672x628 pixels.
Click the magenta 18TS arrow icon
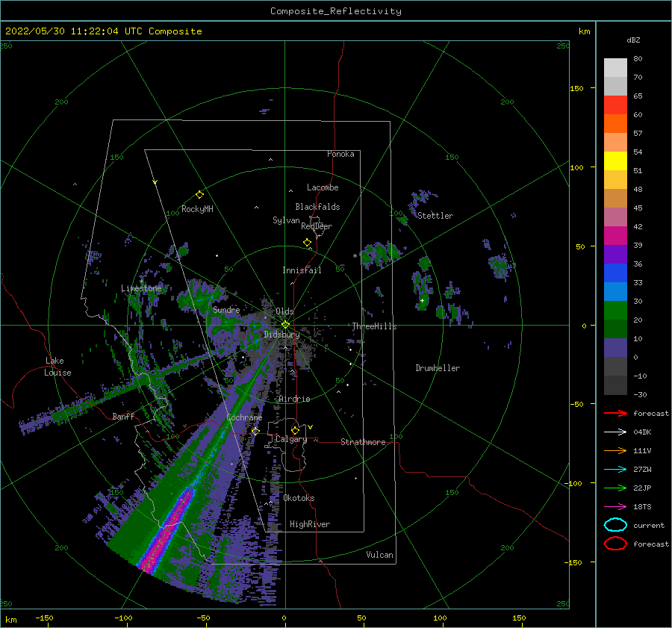615,507
